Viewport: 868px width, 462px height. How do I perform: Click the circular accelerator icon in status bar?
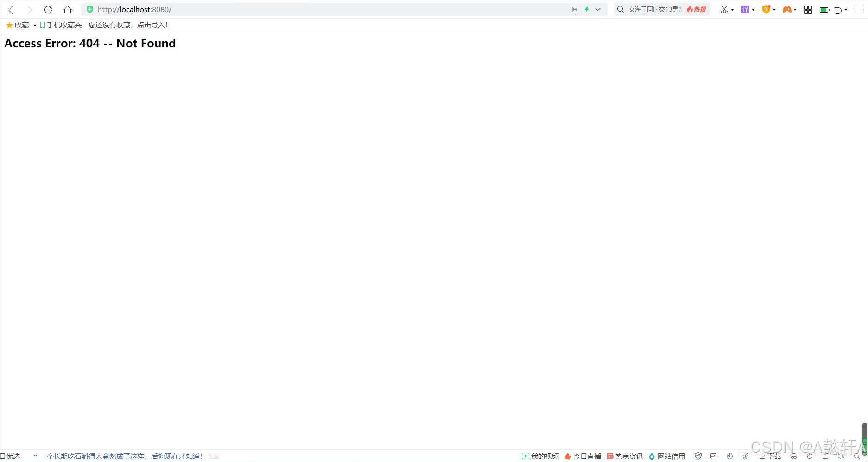[729, 456]
